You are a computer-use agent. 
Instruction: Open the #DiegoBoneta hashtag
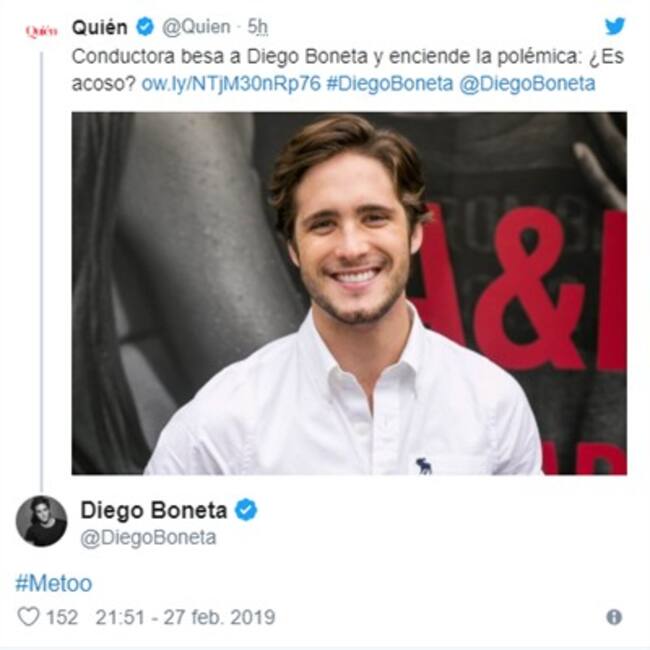pos(390,83)
